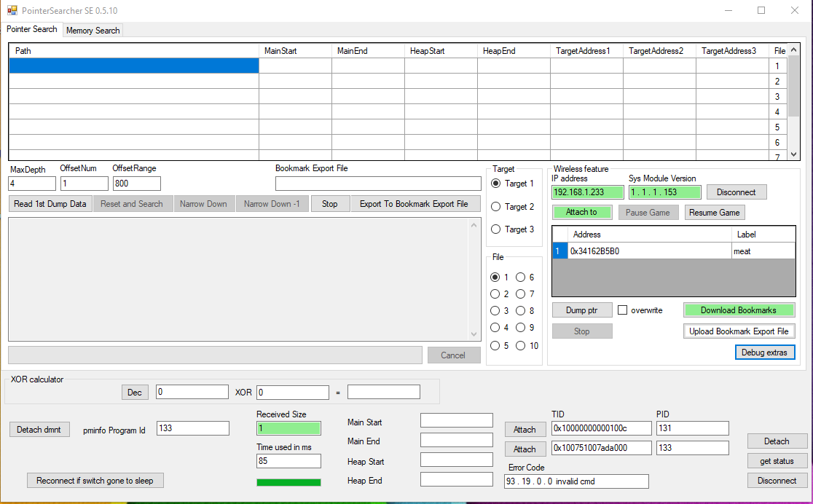813x504 pixels.
Task: Click the MaxDepth input field
Action: pyautogui.click(x=32, y=184)
